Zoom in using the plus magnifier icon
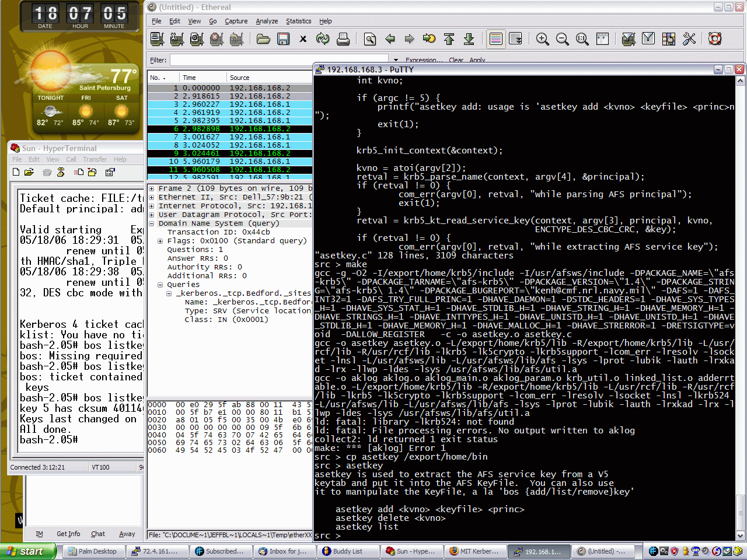Viewport: 747px width, 560px height. tap(543, 39)
